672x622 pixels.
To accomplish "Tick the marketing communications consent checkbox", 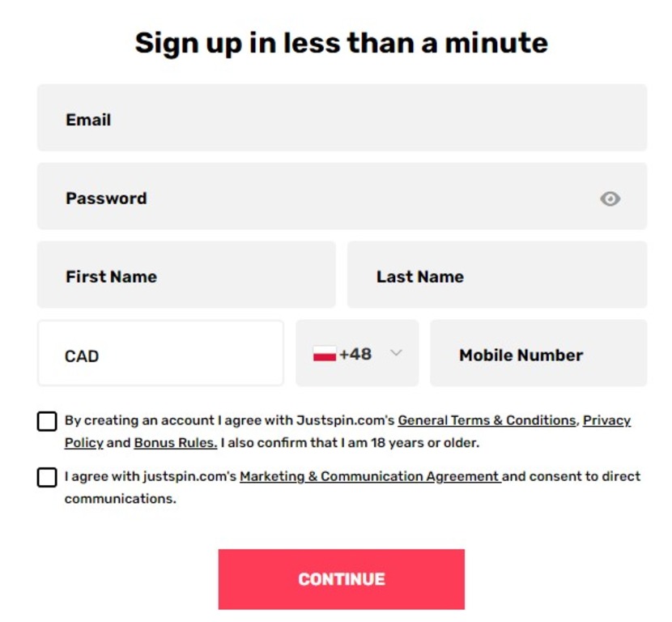I will pos(47,477).
